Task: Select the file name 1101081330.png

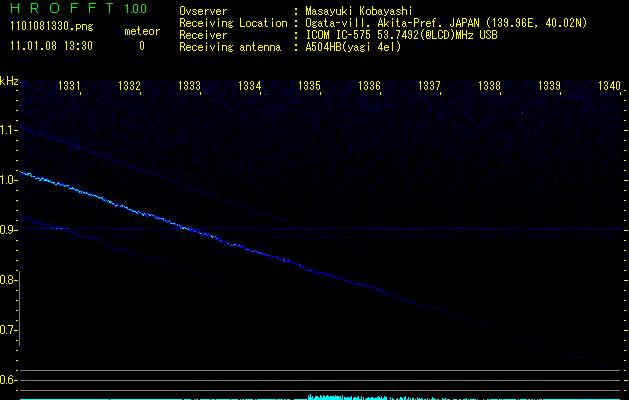Action: pyautogui.click(x=52, y=27)
